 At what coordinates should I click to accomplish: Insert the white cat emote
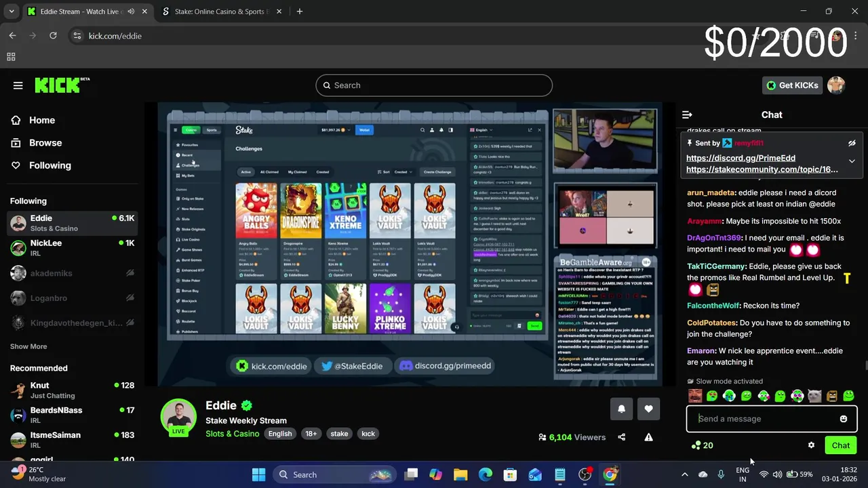[814, 396]
